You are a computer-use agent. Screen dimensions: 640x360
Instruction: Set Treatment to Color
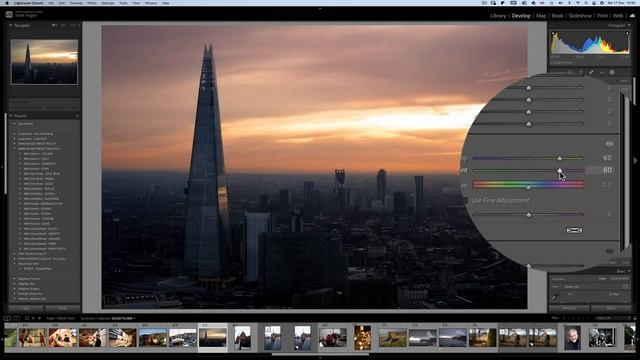(x=602, y=279)
